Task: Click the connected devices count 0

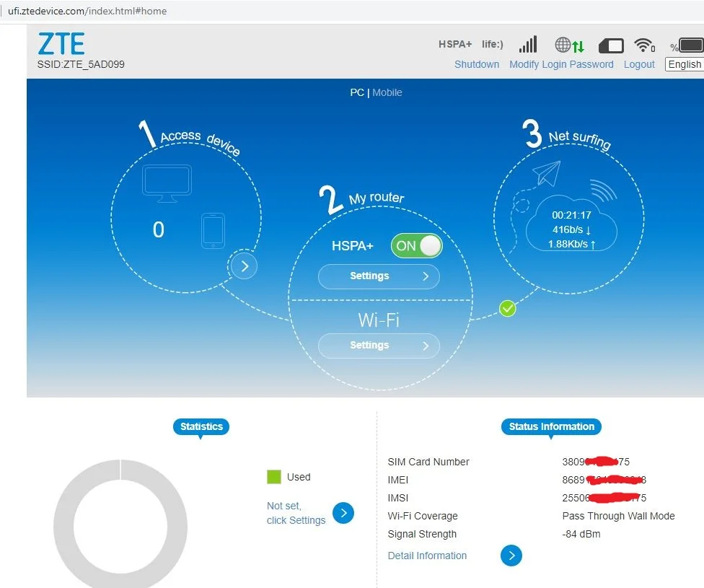Action: pos(159,229)
